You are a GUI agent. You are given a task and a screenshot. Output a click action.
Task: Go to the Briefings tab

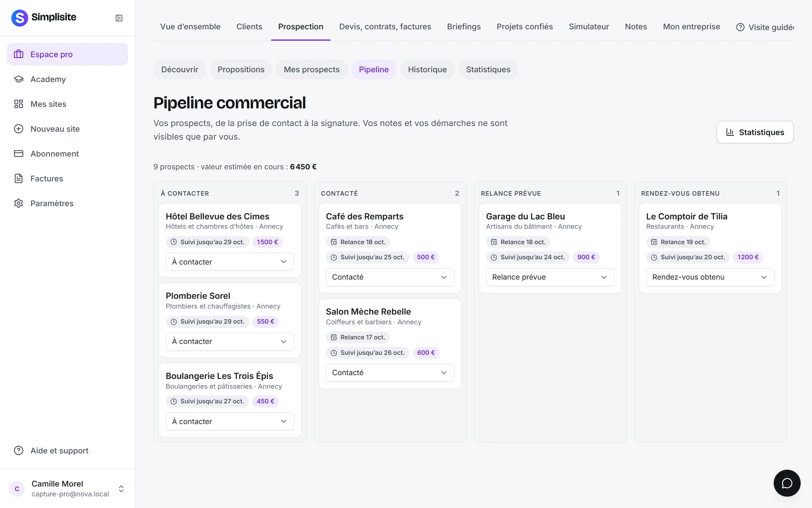click(x=464, y=27)
